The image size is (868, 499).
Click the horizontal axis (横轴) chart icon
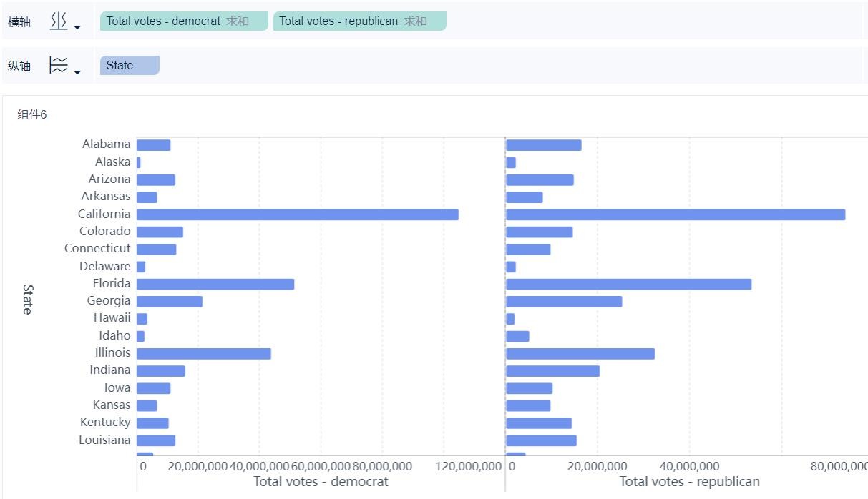tap(59, 21)
